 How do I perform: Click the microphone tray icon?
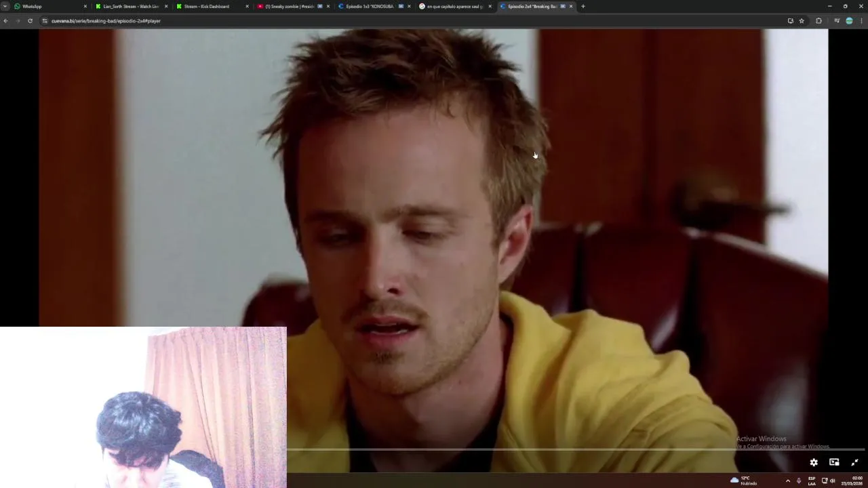point(799,481)
